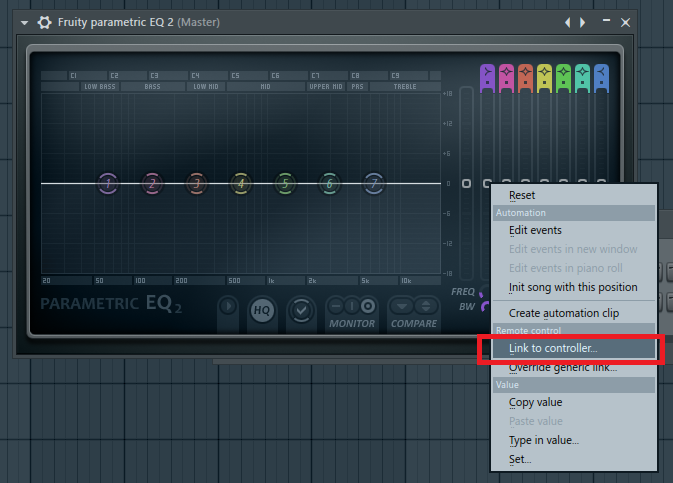The image size is (673, 483).
Task: Set monitor mode to the middle option
Action: tap(352, 306)
